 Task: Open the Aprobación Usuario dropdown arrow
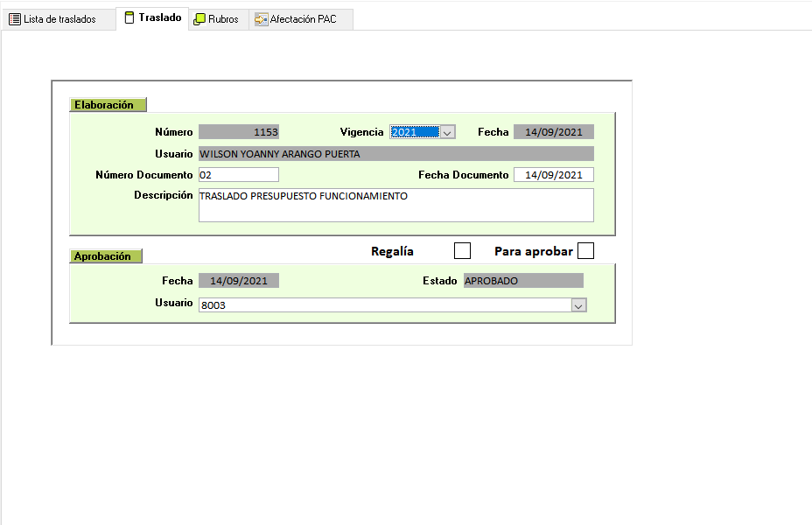point(577,305)
